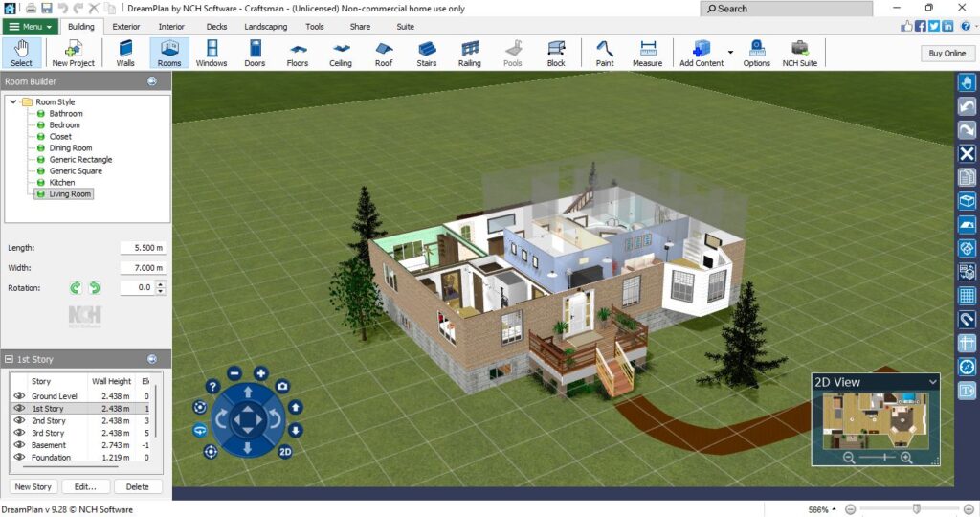The width and height of the screenshot is (980, 517).
Task: Click the Delete story button
Action: [x=138, y=486]
